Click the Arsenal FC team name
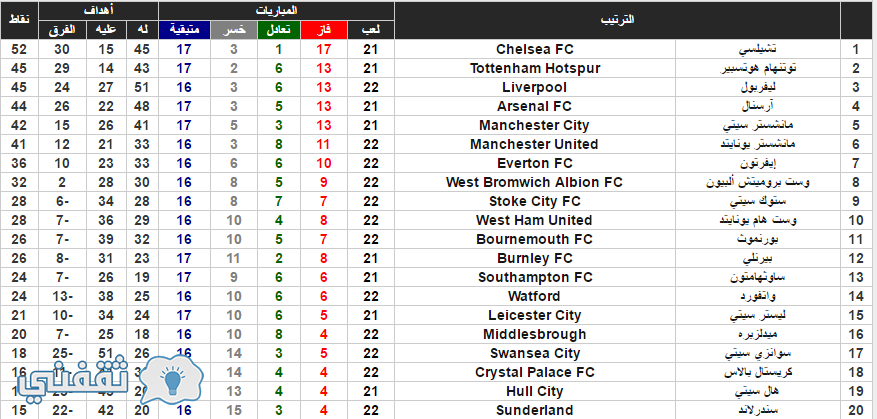877x419 pixels. click(535, 106)
